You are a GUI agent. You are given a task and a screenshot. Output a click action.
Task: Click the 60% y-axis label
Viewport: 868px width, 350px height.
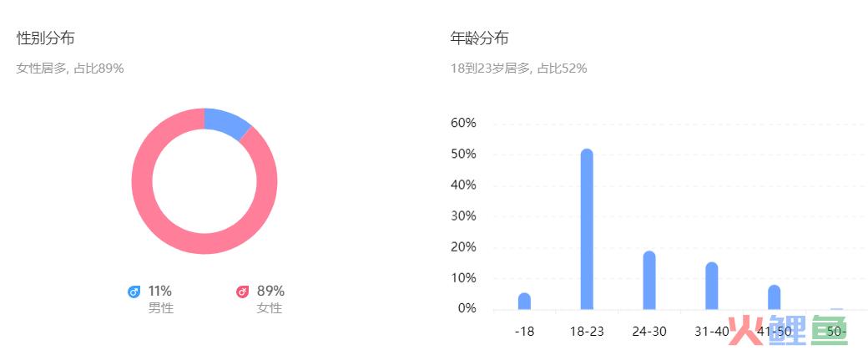tap(463, 123)
